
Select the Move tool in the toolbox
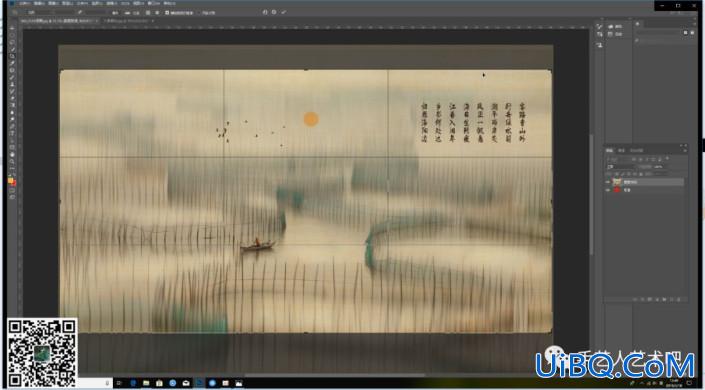pos(12,29)
